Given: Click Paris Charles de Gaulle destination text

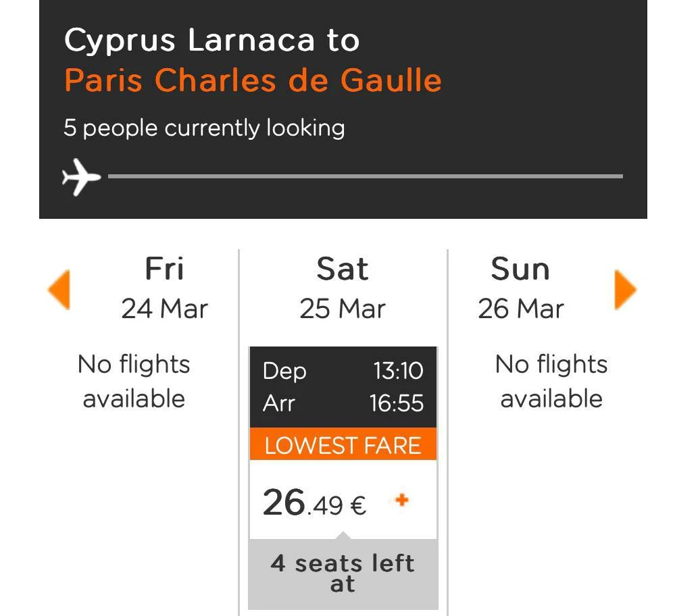Looking at the screenshot, I should click(x=253, y=80).
